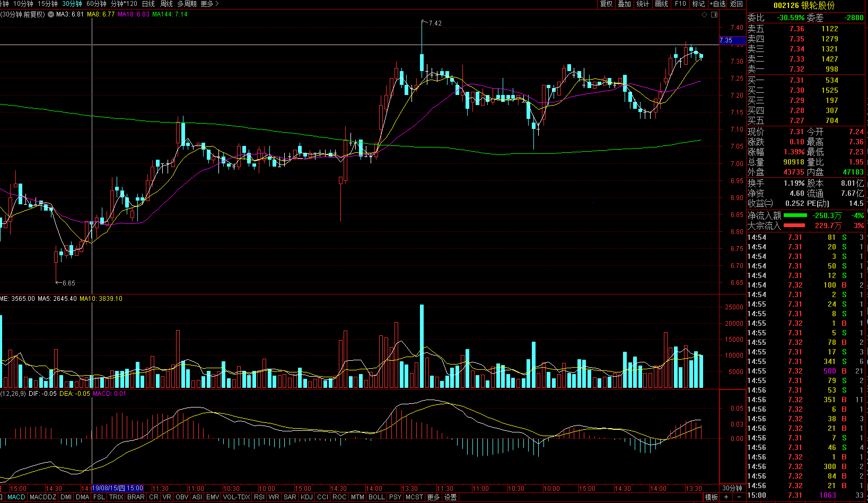868x503 pixels.
Task: Select the BOLL indicator tab
Action: click(x=376, y=497)
